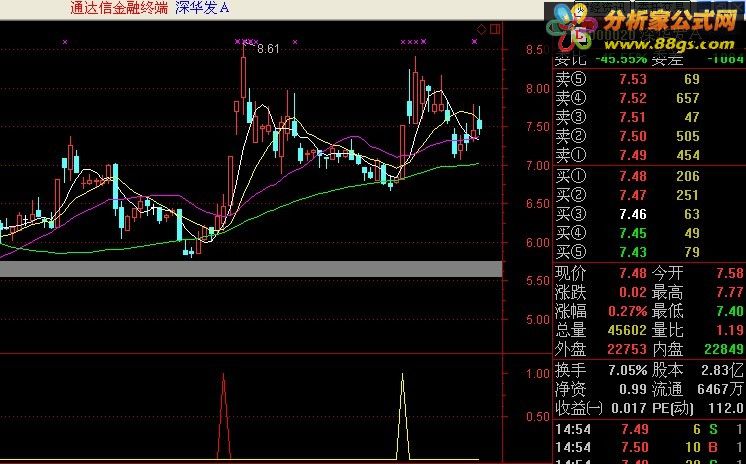The height and width of the screenshot is (464, 746).
Task: Click the 卖④ volume value 657
Action: point(688,98)
